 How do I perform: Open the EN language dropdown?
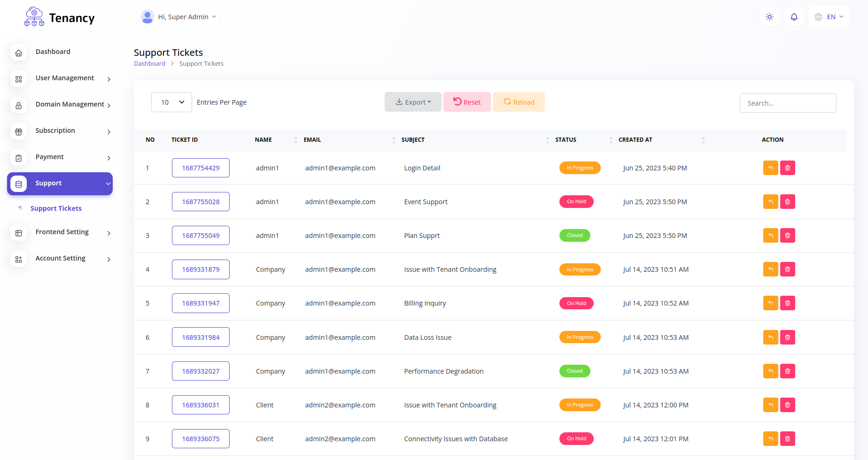coord(829,17)
